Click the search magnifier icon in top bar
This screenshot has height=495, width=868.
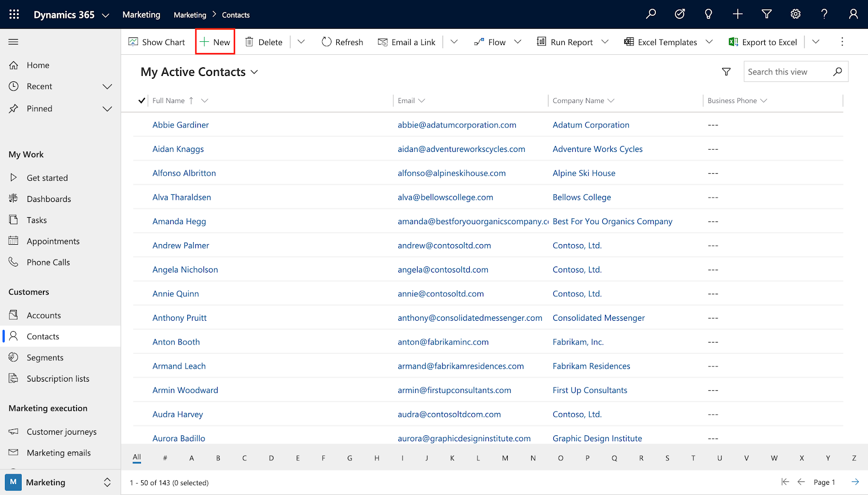(650, 14)
